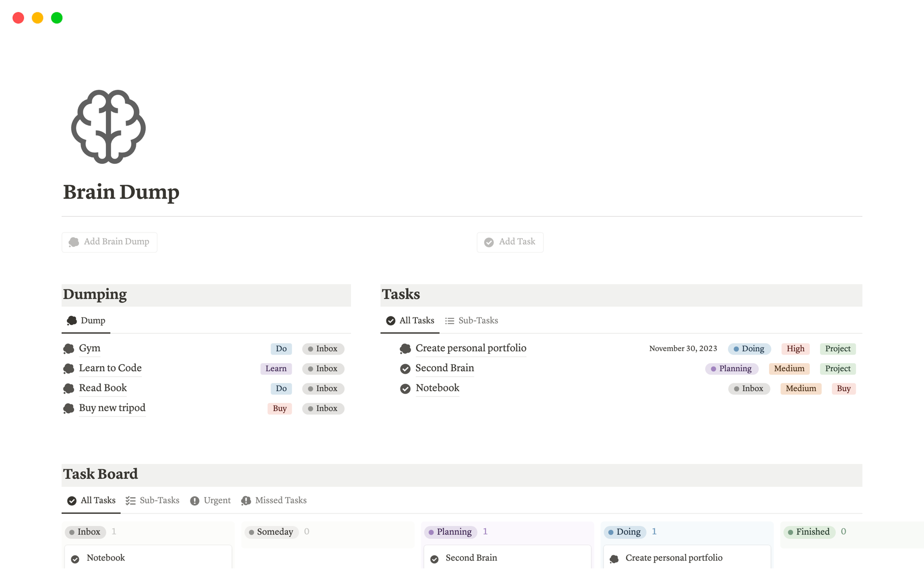
Task: Switch to Sub-Tasks tab in Tasks section
Action: (x=472, y=321)
